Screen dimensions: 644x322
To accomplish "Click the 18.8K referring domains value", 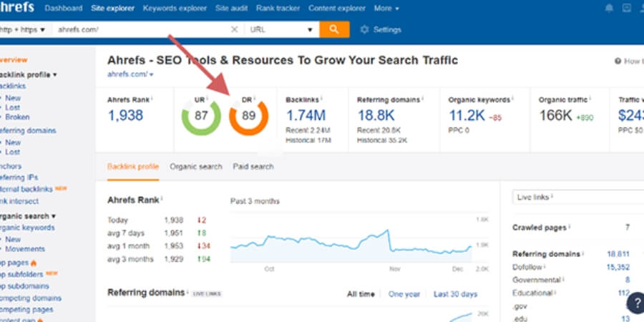I will [376, 115].
